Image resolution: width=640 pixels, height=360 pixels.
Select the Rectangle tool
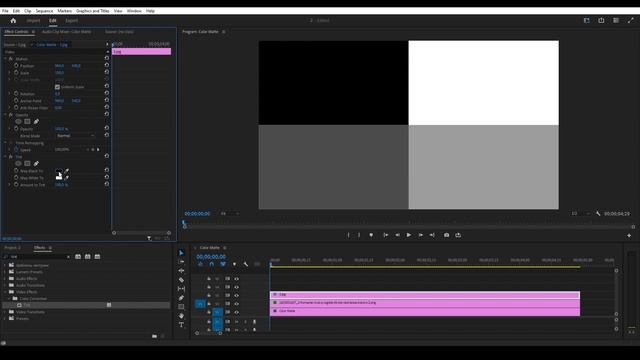point(181,307)
